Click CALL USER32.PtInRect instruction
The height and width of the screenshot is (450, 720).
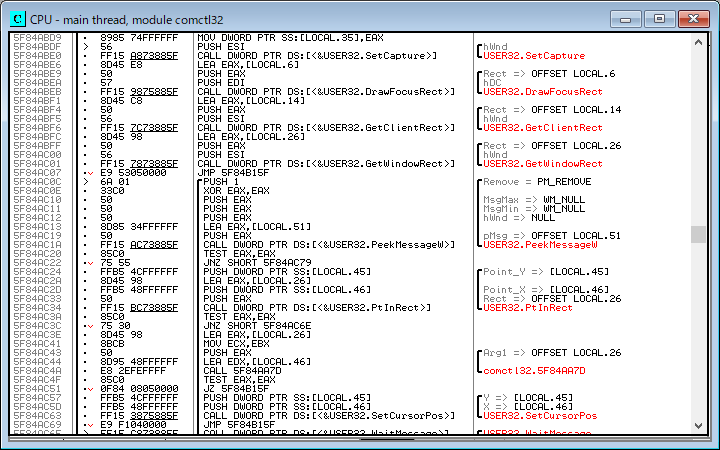(x=317, y=308)
